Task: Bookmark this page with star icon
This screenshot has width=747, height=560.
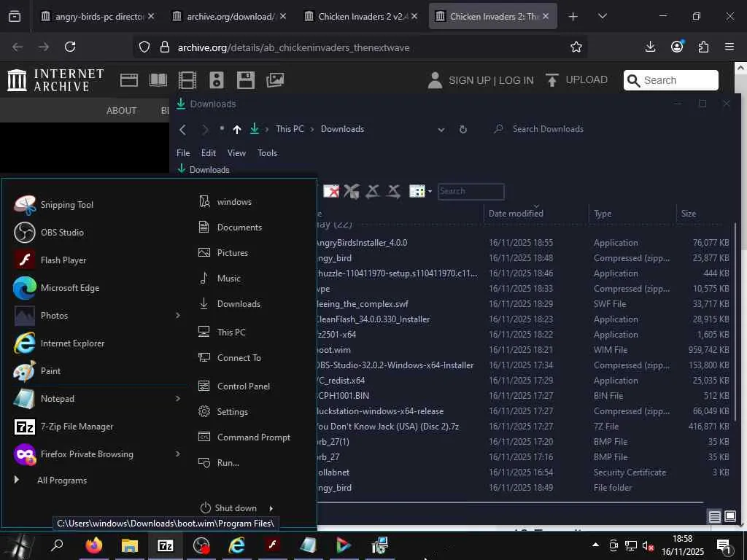Action: (576, 47)
